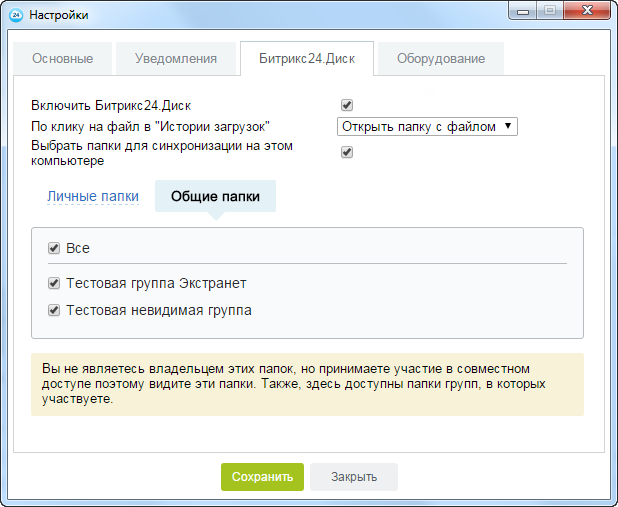Select the Битрикс24.Диск tab

[x=307, y=58]
